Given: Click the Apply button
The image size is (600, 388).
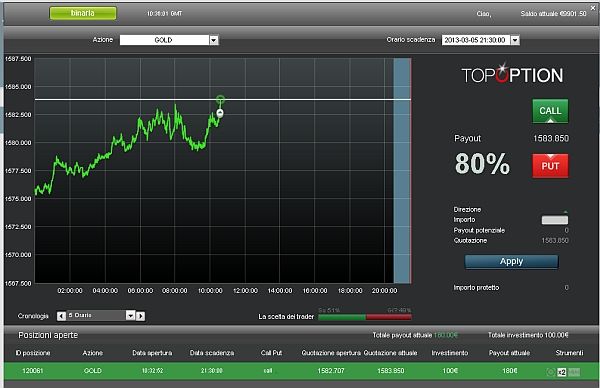Looking at the screenshot, I should point(511,262).
